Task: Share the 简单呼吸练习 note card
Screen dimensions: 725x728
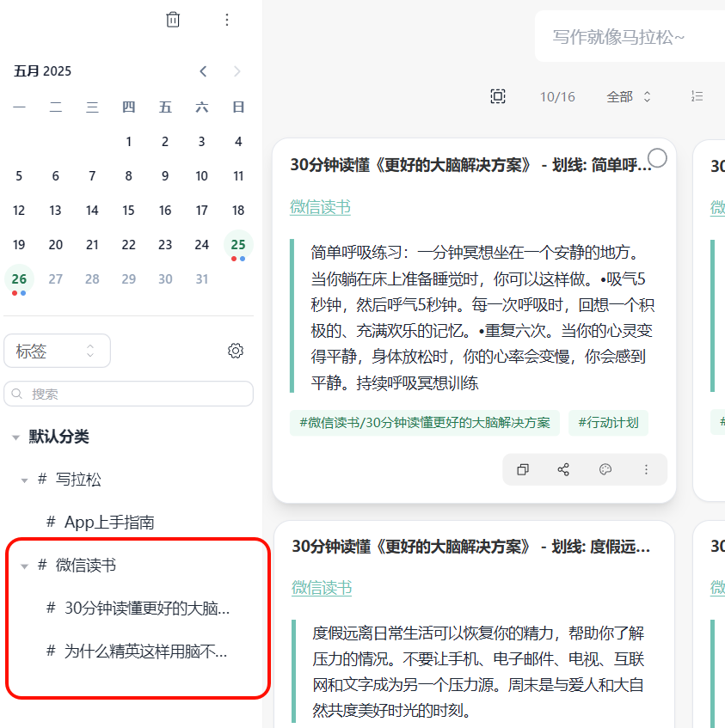Action: point(563,469)
